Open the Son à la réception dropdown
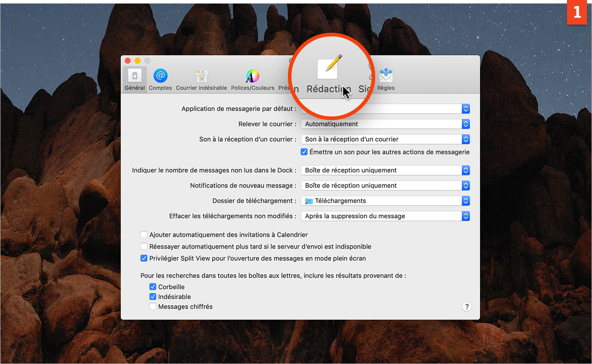Screen dimensions: 592x364 385,139
